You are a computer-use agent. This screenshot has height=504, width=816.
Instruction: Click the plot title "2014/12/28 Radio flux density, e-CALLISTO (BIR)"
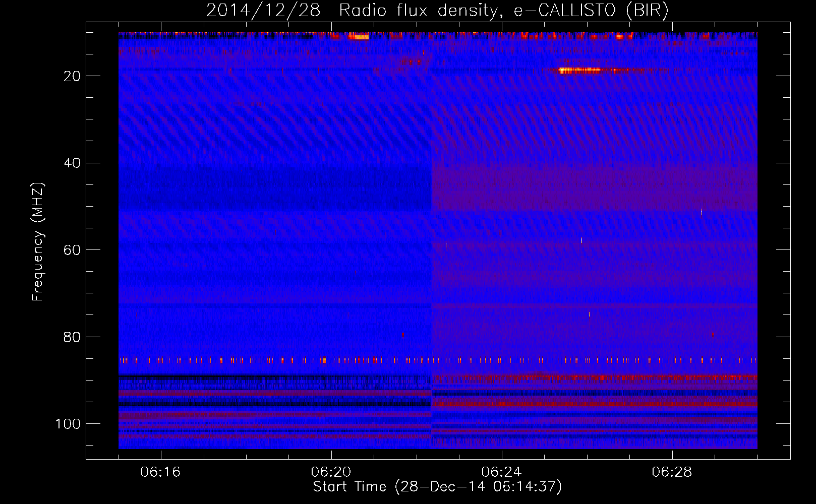(x=437, y=11)
